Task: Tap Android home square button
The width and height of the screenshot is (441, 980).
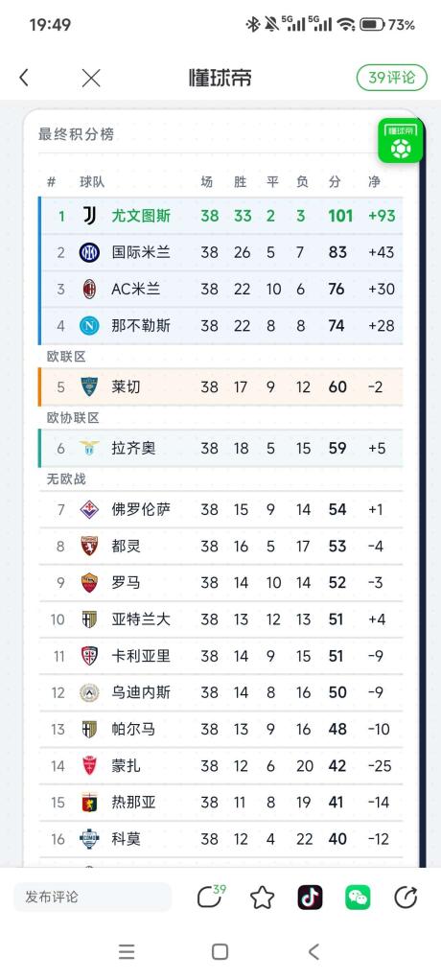Action: click(220, 952)
